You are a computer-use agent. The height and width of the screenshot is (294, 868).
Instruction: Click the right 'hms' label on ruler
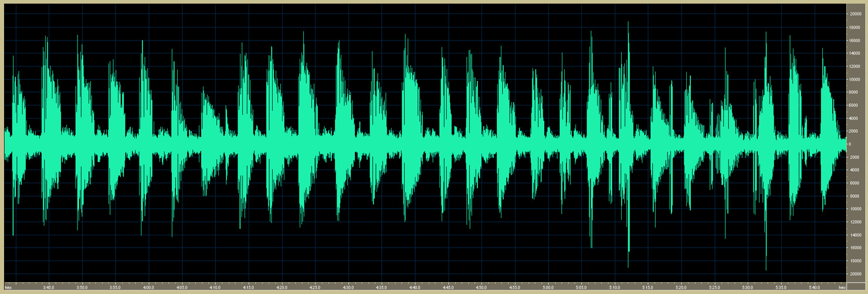pyautogui.click(x=842, y=287)
